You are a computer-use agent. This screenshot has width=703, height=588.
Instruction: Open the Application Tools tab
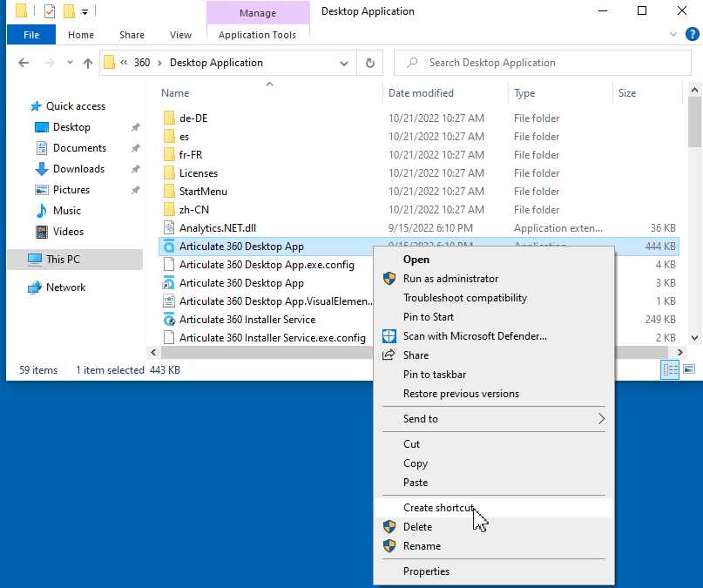coord(257,35)
